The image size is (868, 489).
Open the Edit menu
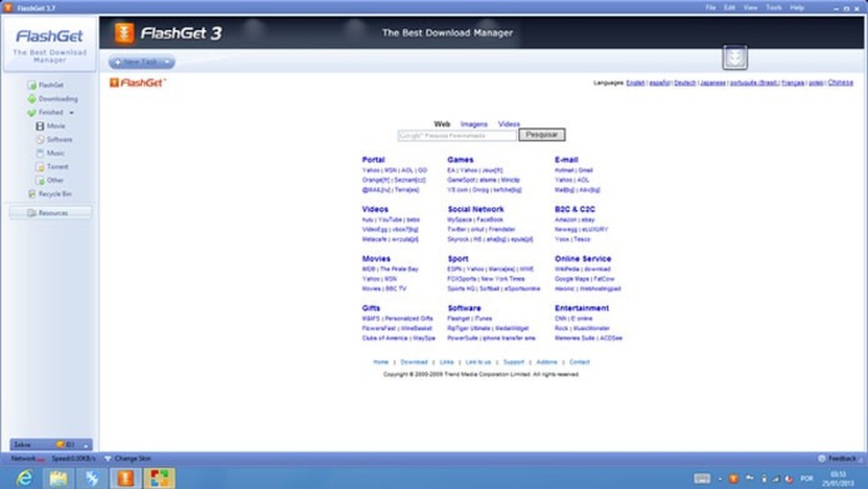pos(730,8)
